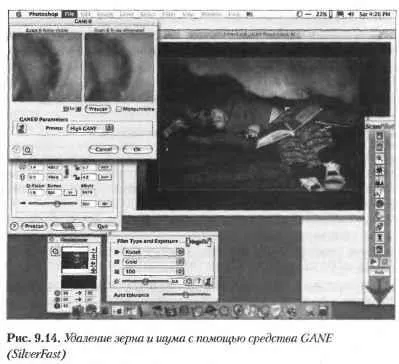The image size is (399, 364).
Task: Open the Apple menu icon
Action: (x=19, y=14)
